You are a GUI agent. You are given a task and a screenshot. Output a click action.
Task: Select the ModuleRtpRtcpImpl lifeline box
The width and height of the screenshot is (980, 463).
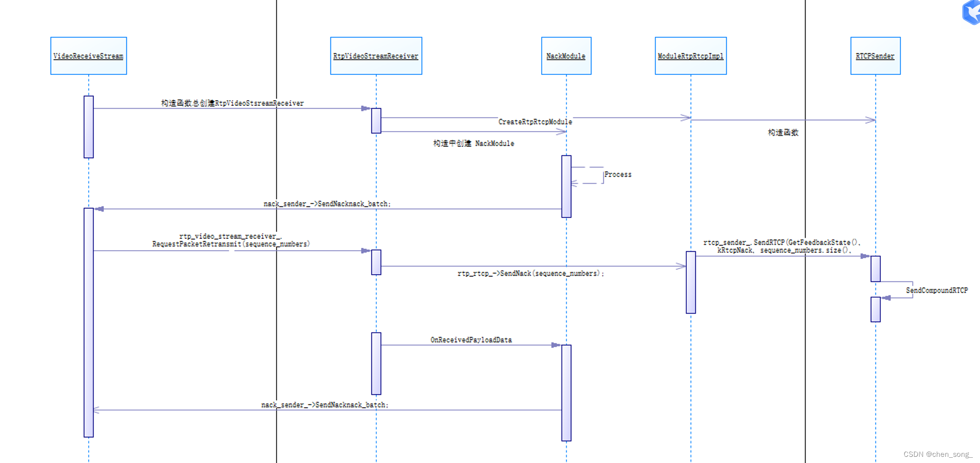[x=691, y=56]
